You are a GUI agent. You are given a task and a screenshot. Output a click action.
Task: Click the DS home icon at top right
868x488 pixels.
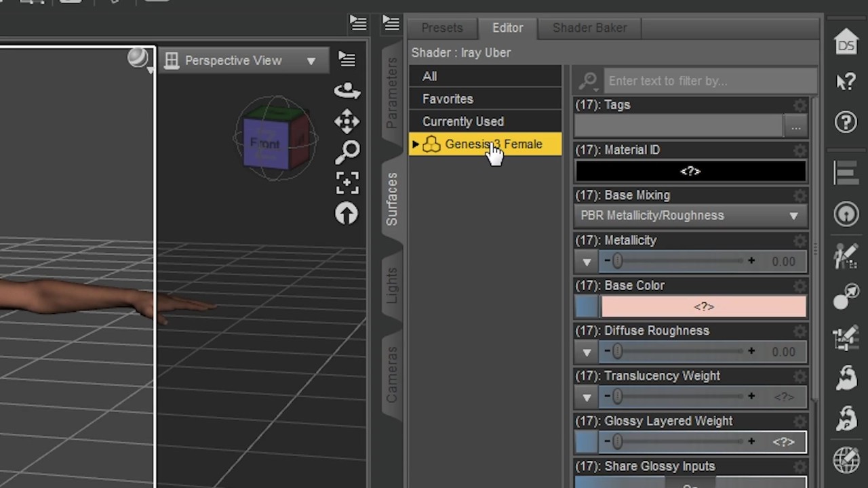(x=846, y=43)
